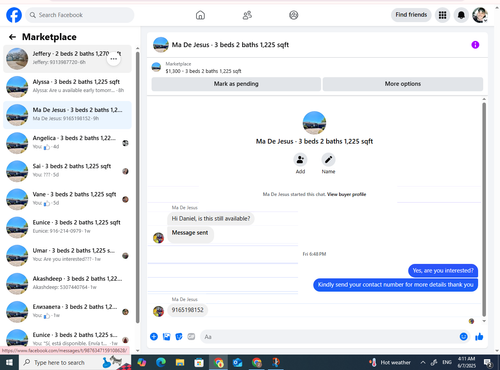
Task: Open the purple conversation information icon
Action: point(475,45)
